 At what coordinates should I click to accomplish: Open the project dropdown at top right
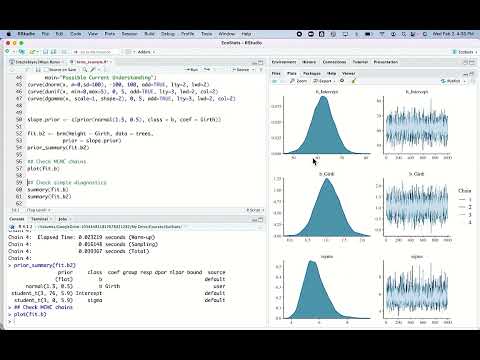pos(465,52)
